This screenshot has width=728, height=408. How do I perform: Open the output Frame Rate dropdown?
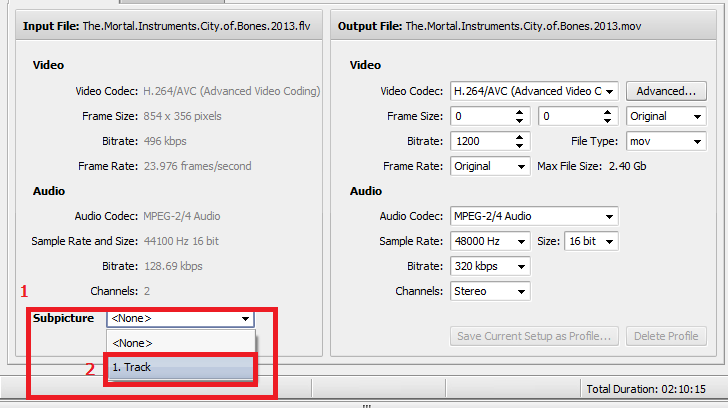point(490,166)
